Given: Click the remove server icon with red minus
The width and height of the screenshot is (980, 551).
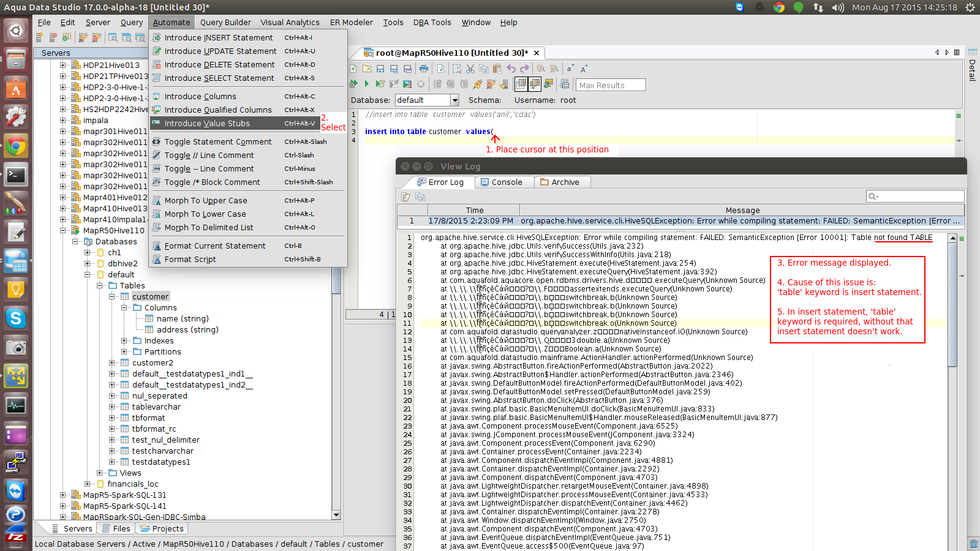Looking at the screenshot, I should pyautogui.click(x=53, y=37).
